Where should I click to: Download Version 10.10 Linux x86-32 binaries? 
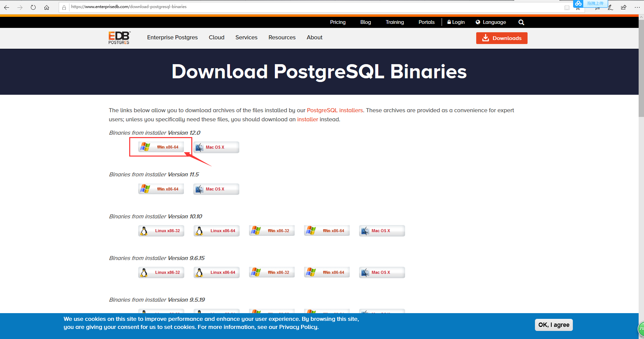pos(161,231)
